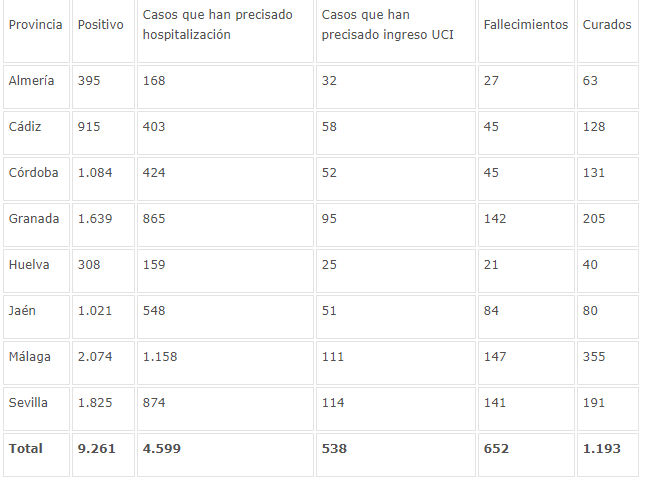Screen dimensions: 646x482
Task: Click Málaga's positive count 2.074
Action: 96,356
